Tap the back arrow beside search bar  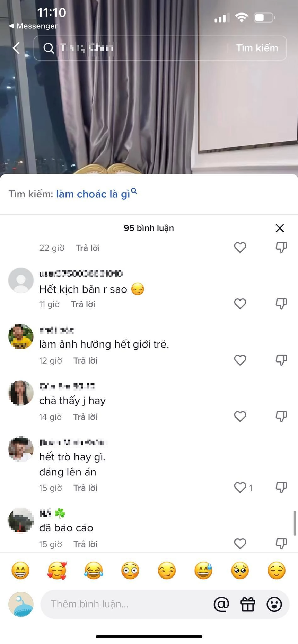[16, 48]
